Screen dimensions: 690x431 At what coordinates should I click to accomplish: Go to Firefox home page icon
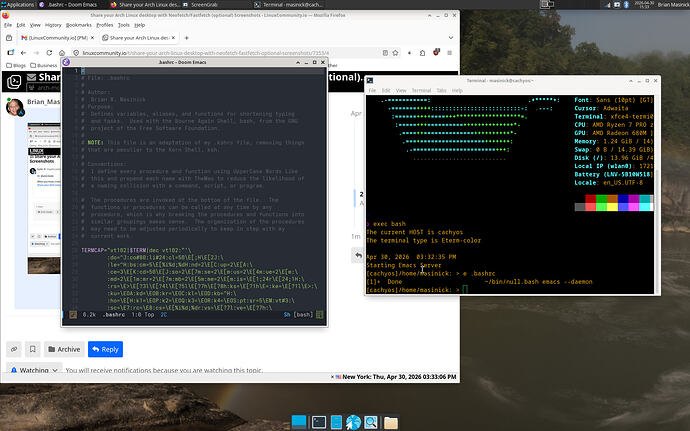[x=62, y=53]
